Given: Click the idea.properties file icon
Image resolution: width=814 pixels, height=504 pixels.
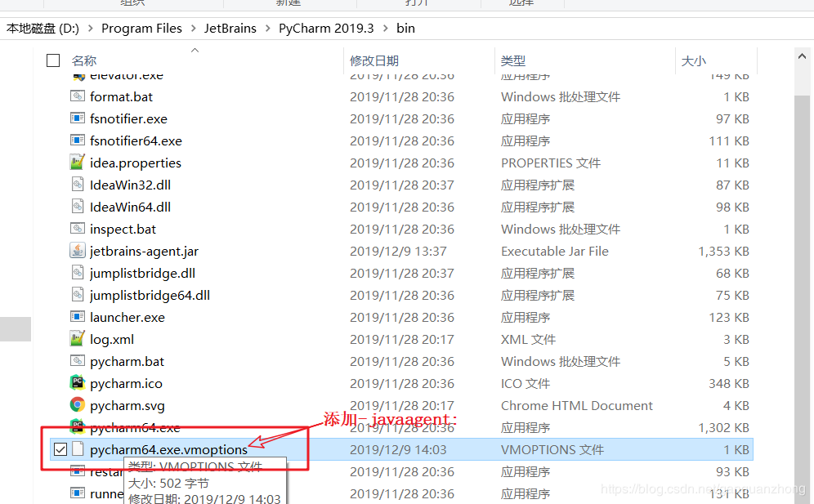Looking at the screenshot, I should (x=78, y=163).
